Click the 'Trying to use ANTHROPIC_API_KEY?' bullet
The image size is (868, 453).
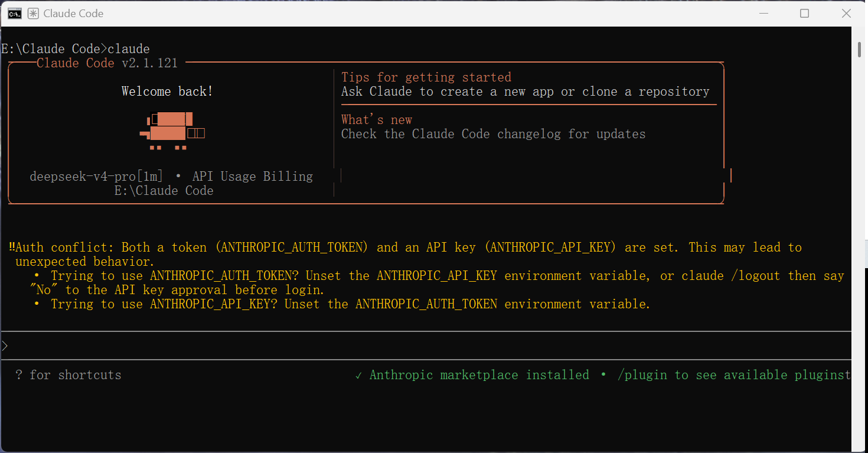click(342, 304)
